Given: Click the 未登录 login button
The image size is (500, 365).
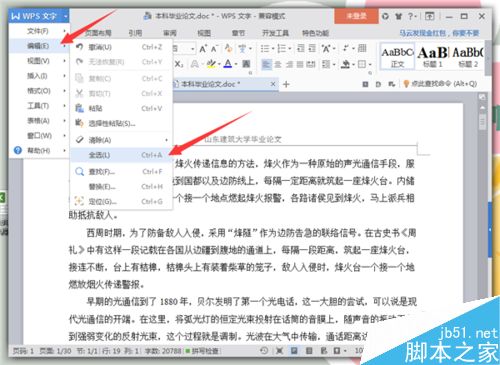Looking at the screenshot, I should (x=356, y=16).
